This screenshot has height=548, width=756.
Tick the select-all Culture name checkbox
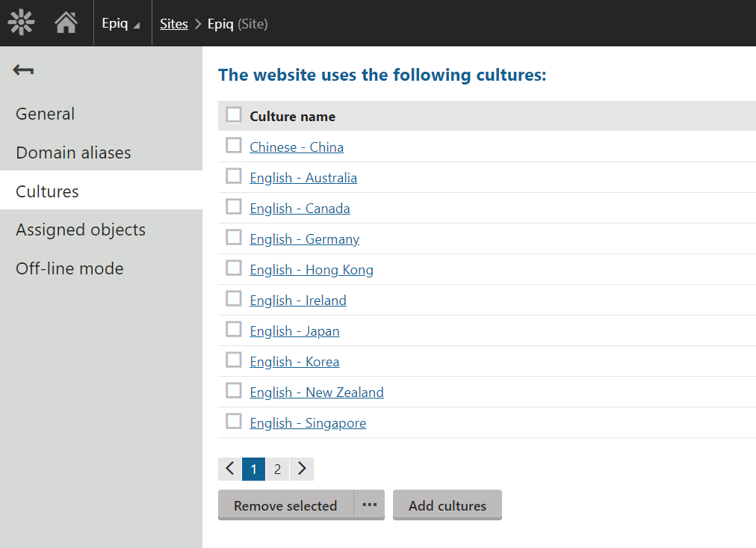[234, 114]
